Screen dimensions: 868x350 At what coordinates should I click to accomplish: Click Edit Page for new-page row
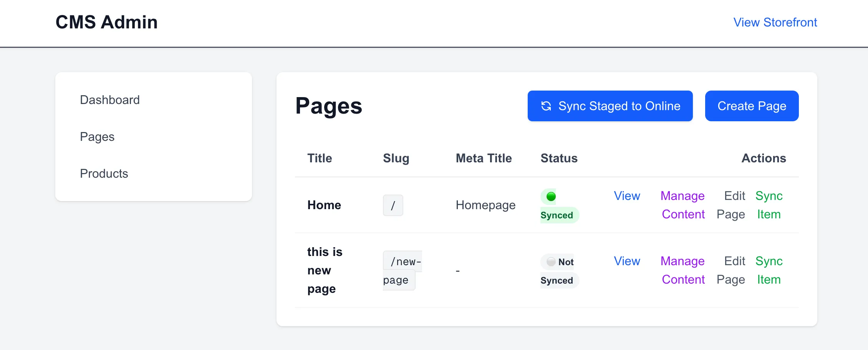(x=731, y=270)
